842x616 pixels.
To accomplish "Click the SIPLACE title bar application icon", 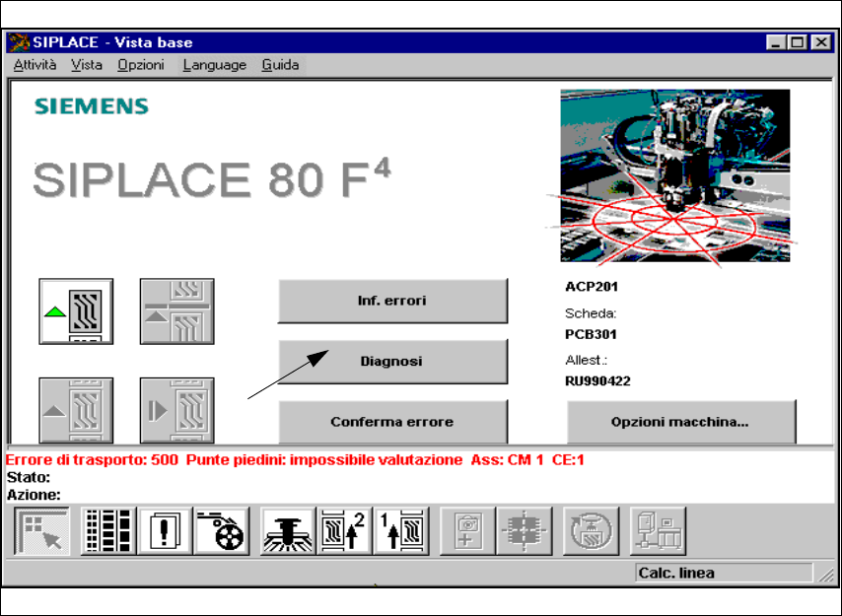I will pyautogui.click(x=19, y=41).
